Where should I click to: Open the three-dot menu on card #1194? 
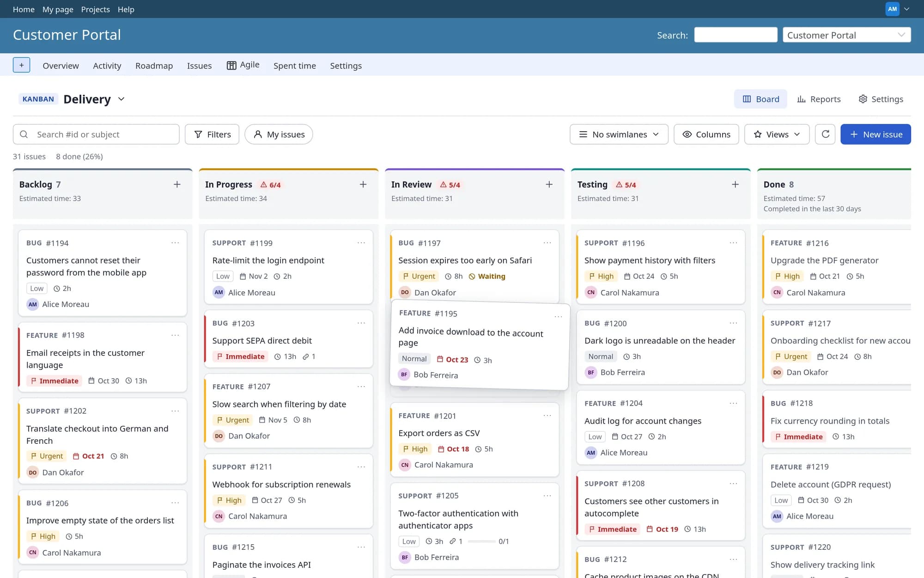click(x=175, y=243)
